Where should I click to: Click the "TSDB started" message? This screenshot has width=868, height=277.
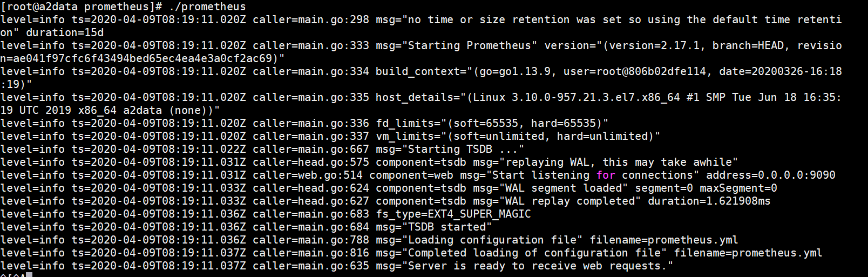446,227
